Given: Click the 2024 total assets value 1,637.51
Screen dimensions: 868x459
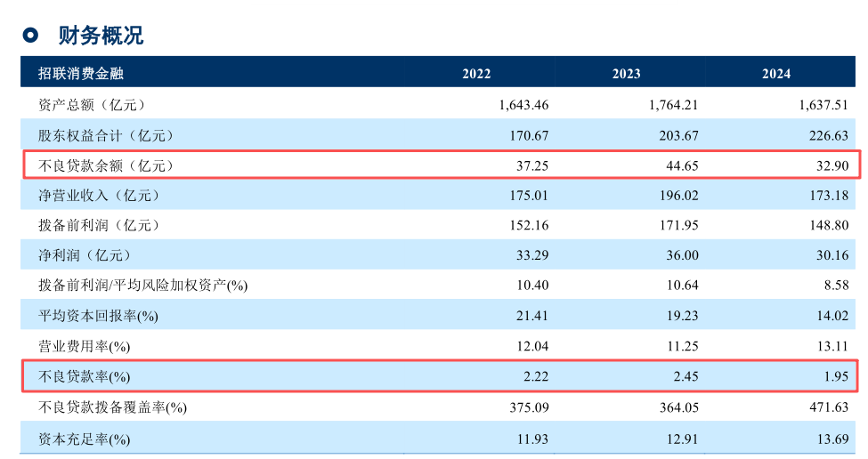Looking at the screenshot, I should (823, 105).
